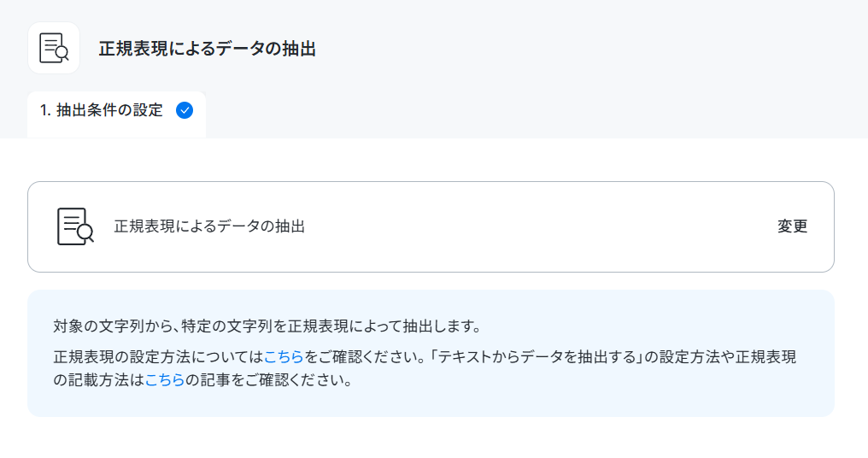Click the 変更 button
868x458 pixels.
coord(792,226)
